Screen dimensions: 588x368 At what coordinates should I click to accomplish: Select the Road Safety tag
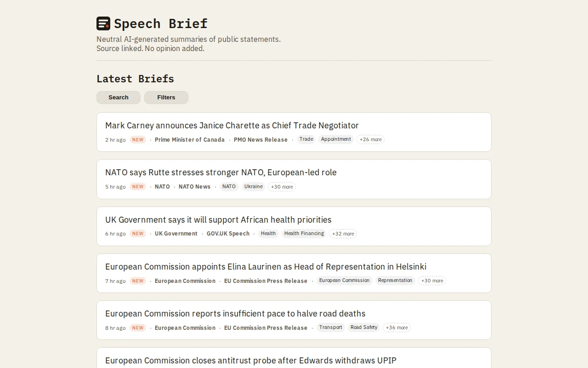coord(364,328)
